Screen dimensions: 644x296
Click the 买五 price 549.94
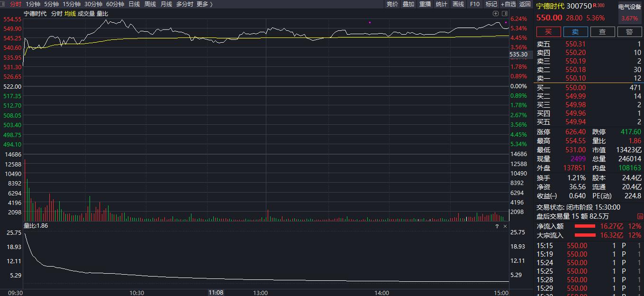coord(576,122)
